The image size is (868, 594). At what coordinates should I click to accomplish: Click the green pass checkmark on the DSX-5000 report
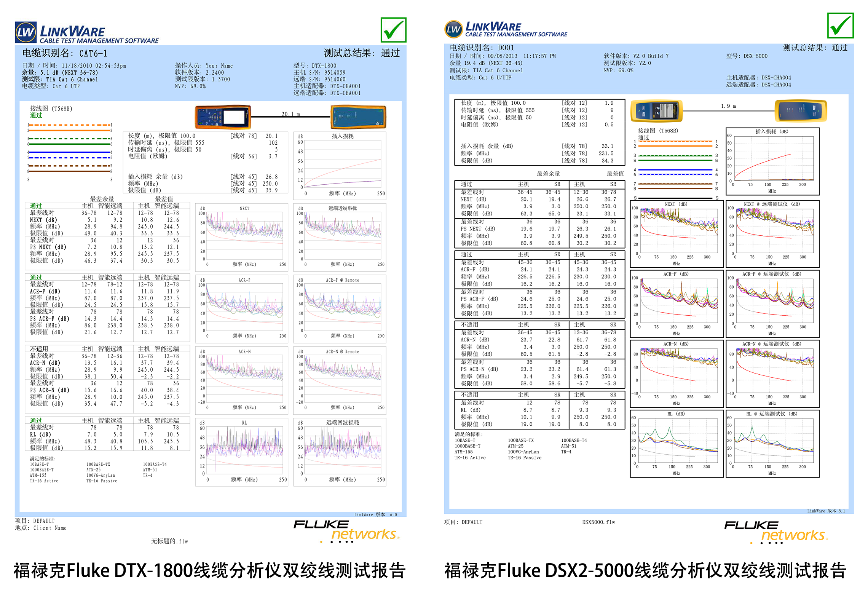tap(840, 25)
